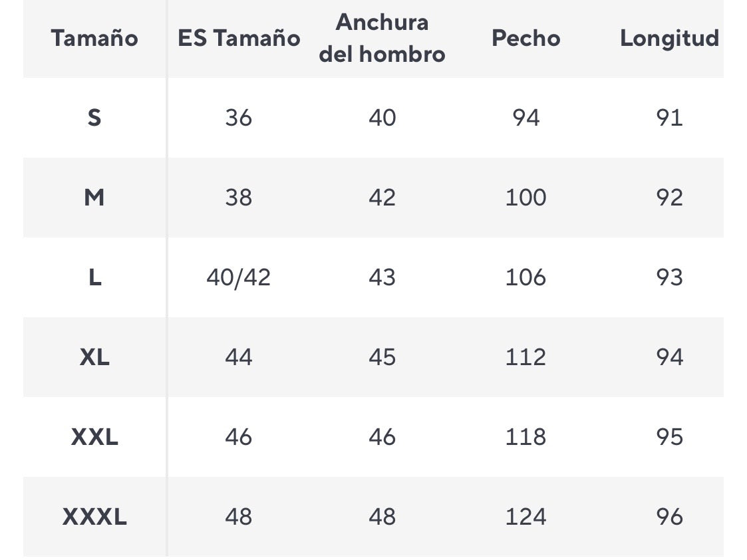747x560 pixels.
Task: Click the "Longitud" column header
Action: point(669,39)
